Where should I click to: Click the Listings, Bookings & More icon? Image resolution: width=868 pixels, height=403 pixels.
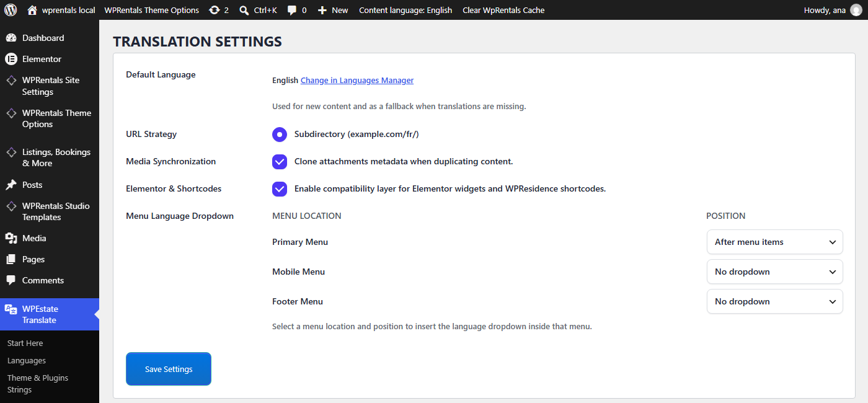point(11,152)
